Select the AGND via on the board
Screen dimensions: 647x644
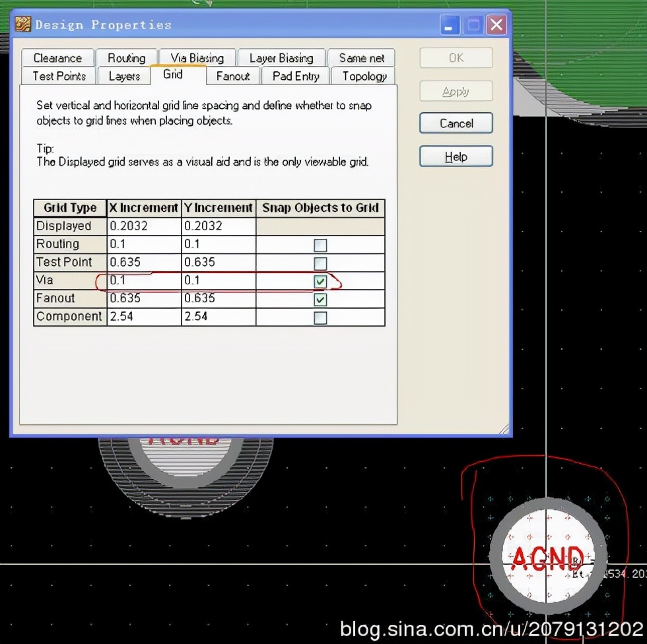pyautogui.click(x=547, y=558)
